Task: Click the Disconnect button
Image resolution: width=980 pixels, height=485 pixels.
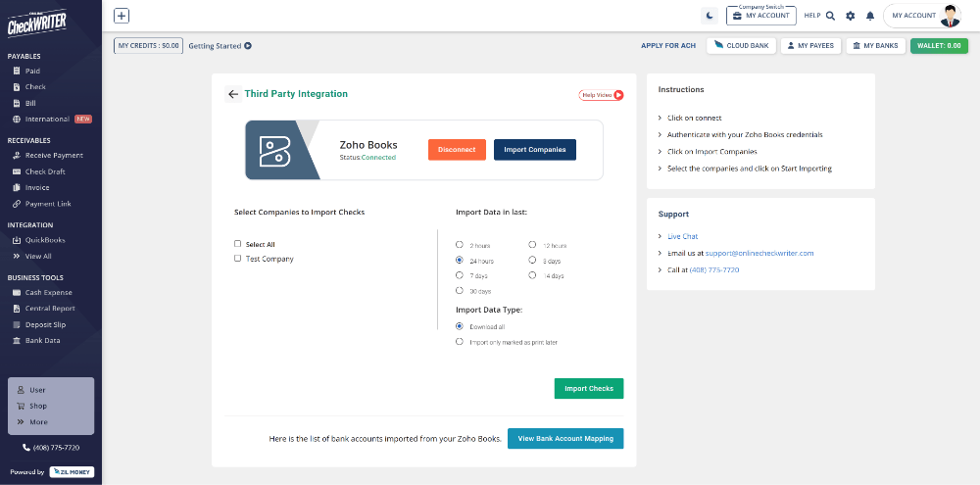Action: (457, 150)
